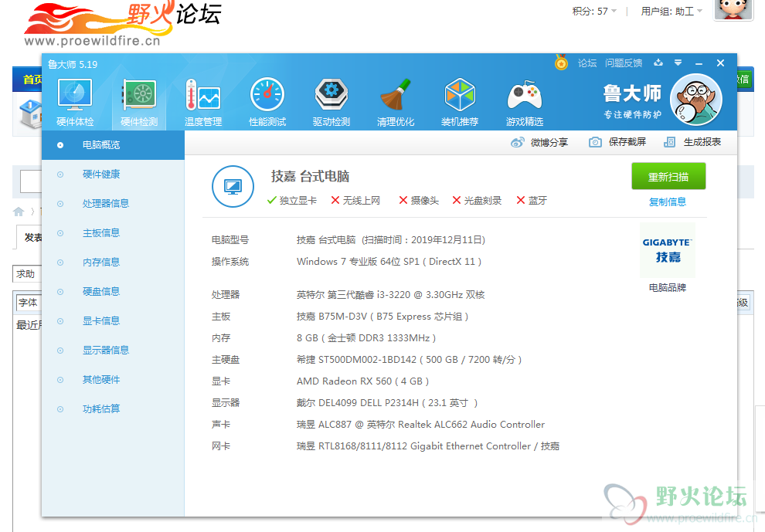This screenshot has height=532, width=765.
Task: Click the GIGABYTE 技嘉 brand logo
Action: (x=668, y=250)
